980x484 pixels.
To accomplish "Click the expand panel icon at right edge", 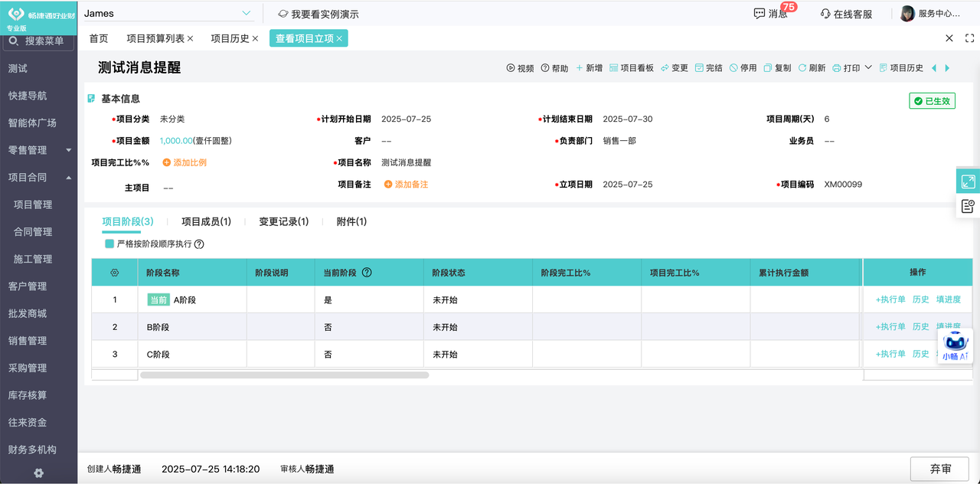I will [969, 181].
